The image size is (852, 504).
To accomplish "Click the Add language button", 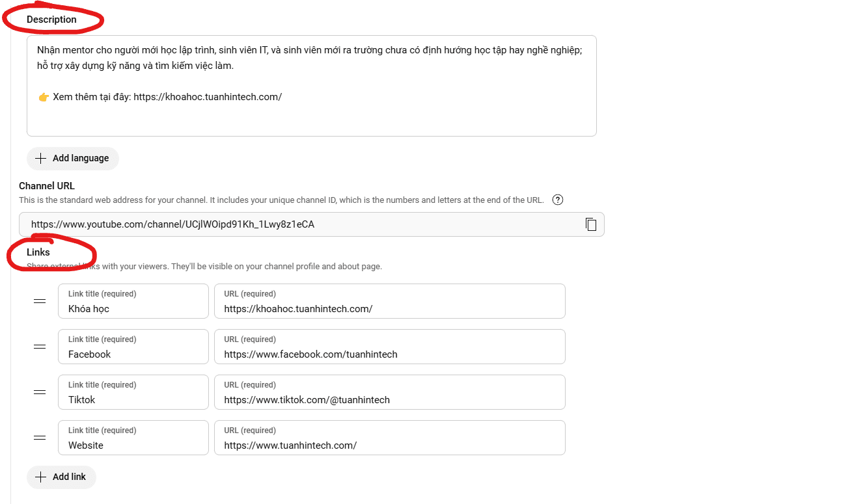I will pyautogui.click(x=72, y=159).
